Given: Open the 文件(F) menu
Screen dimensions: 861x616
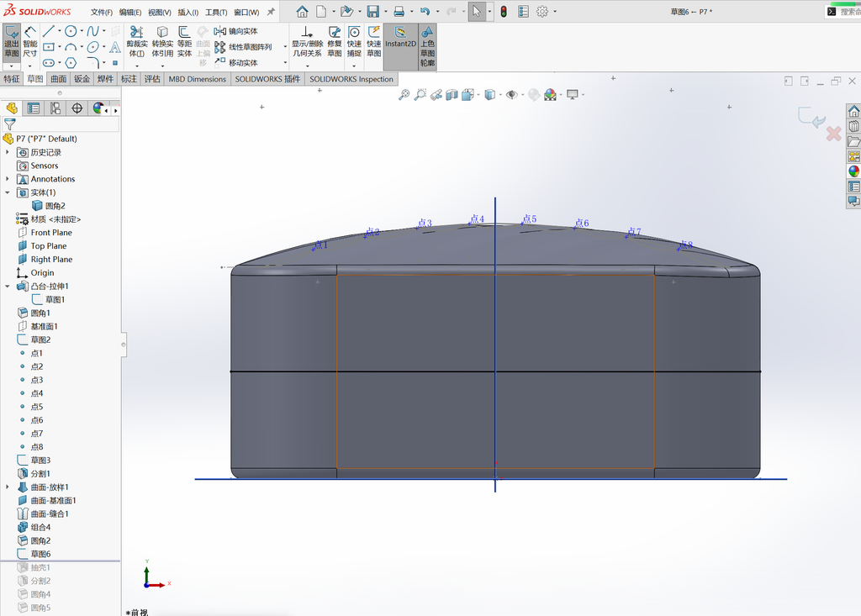Looking at the screenshot, I should pos(102,12).
